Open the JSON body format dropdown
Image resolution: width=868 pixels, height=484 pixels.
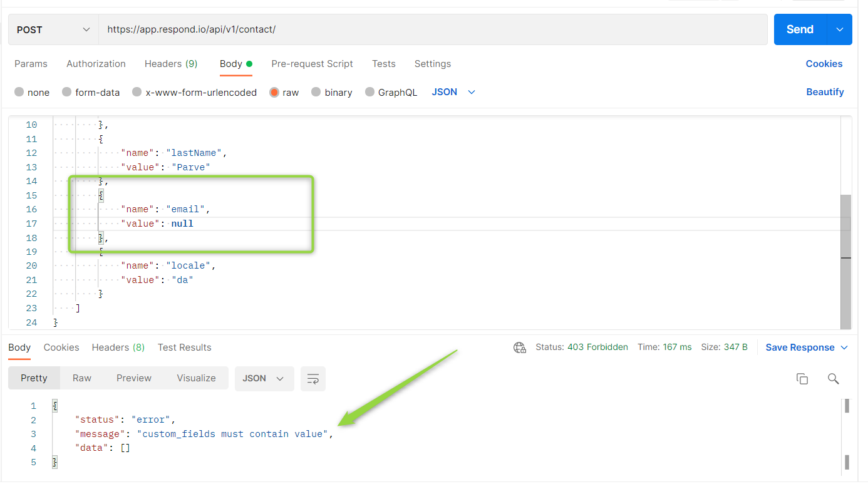[x=453, y=92]
